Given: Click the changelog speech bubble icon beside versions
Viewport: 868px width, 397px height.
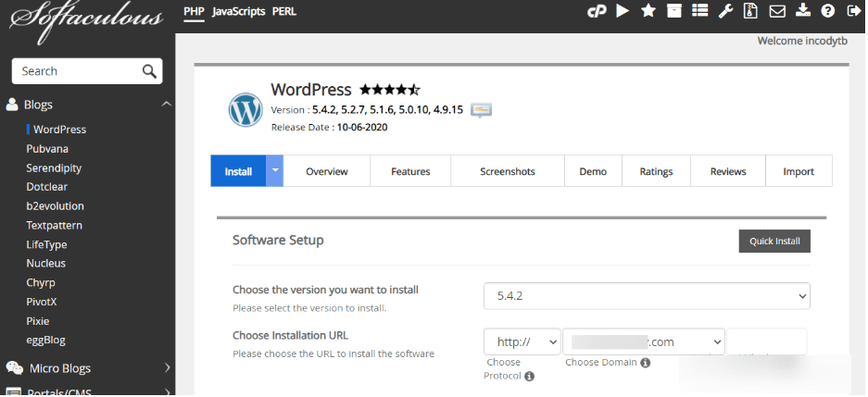Looking at the screenshot, I should coord(481,110).
